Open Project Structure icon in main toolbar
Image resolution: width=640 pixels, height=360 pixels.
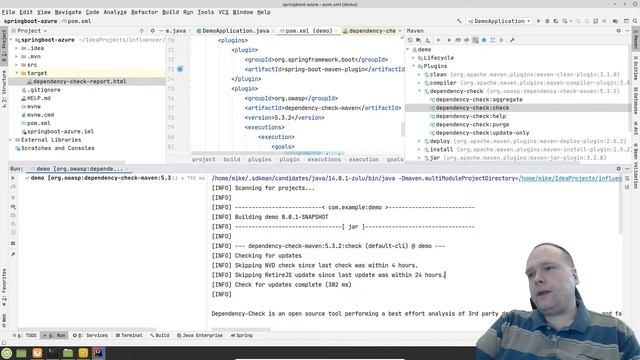click(x=615, y=21)
